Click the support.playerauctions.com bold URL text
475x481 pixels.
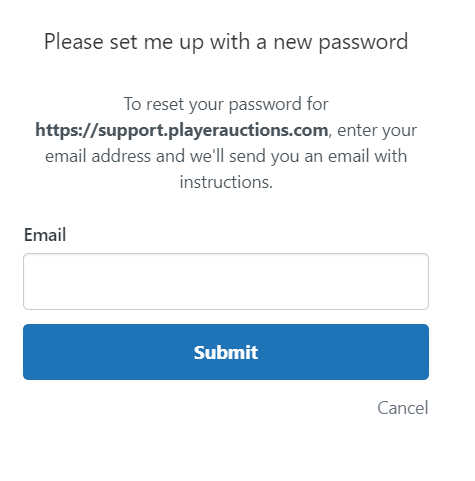point(182,130)
